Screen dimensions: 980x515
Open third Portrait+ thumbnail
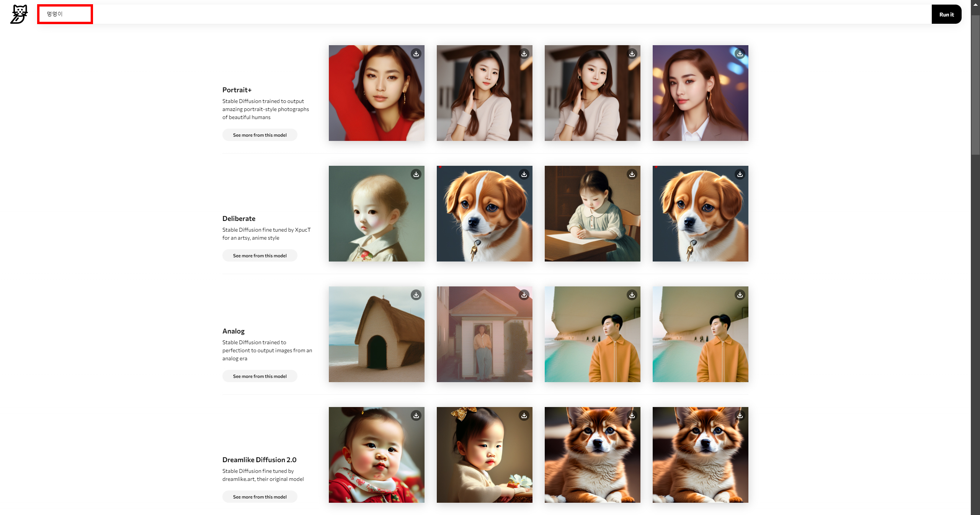[x=593, y=93]
